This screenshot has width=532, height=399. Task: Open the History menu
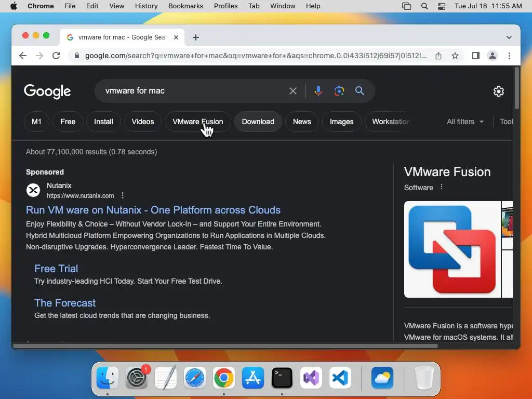click(x=146, y=6)
